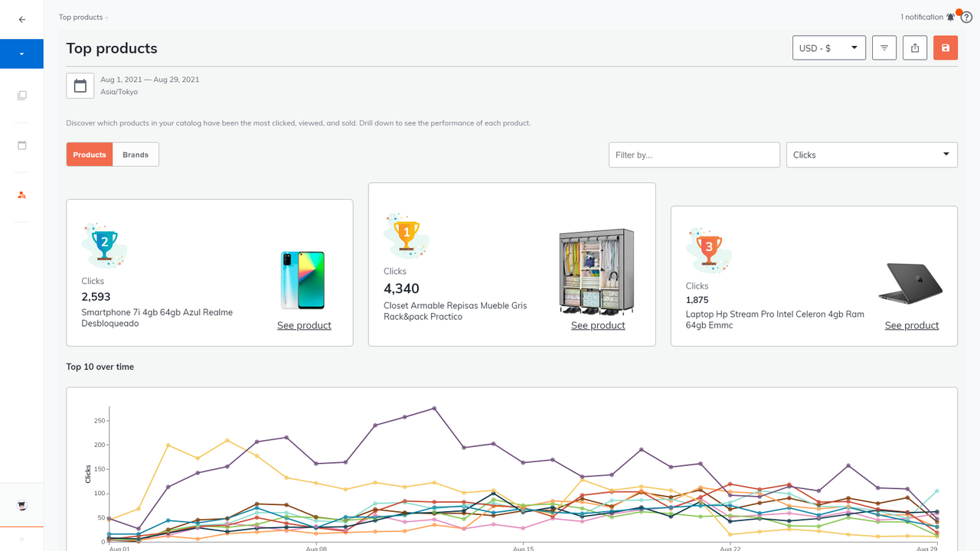Open See product for the Closet Armable
The image size is (980, 551).
(x=598, y=324)
